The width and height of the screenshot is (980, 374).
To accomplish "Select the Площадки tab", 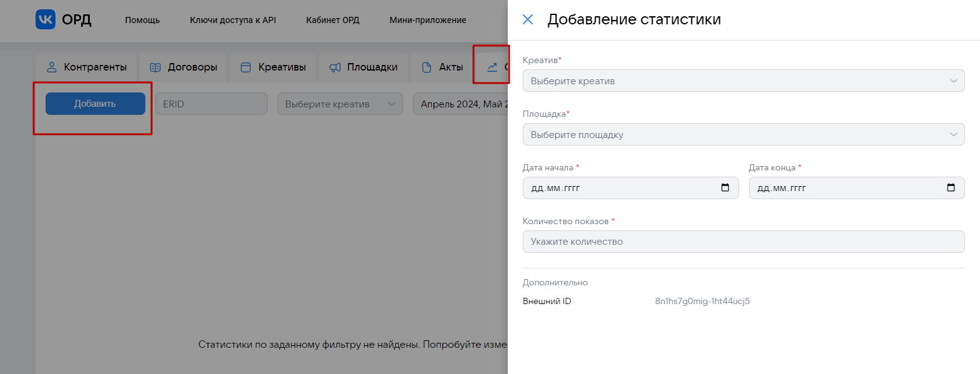I will [x=364, y=67].
